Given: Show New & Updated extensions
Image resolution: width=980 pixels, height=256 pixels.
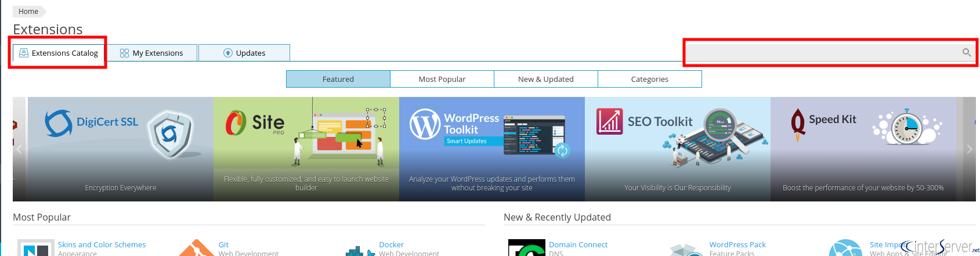Looking at the screenshot, I should (x=546, y=79).
